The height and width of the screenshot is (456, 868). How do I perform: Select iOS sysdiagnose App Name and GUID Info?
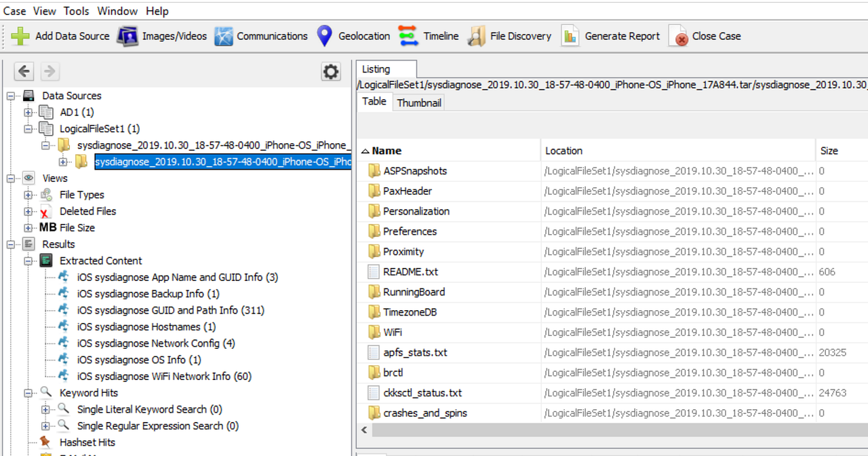point(178,277)
